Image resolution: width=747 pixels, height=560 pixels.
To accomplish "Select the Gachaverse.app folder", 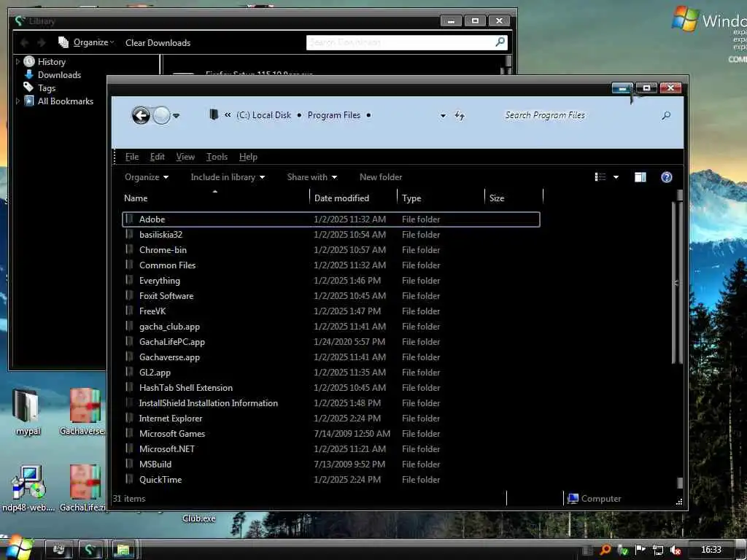I will coord(331,357).
